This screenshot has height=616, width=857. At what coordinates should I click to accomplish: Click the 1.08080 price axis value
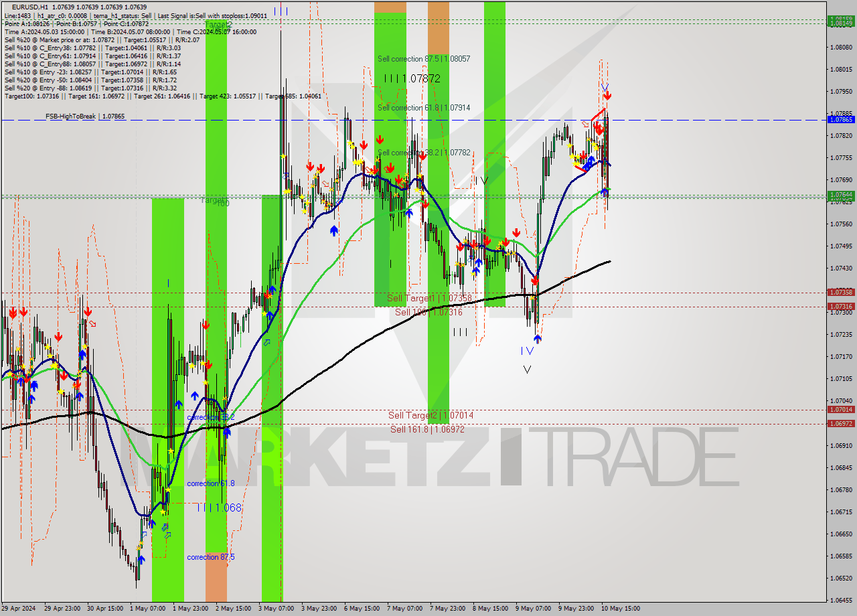coord(841,47)
